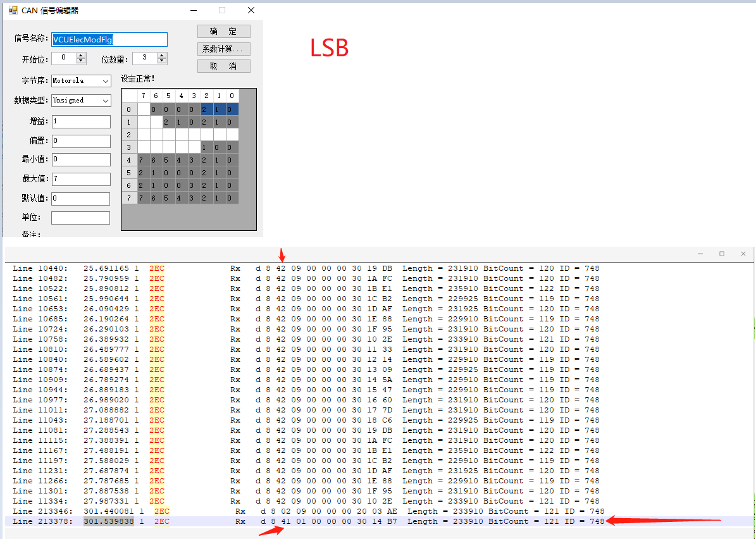Click the 最大值 field showing 7
The height and width of the screenshot is (539, 756).
(80, 179)
